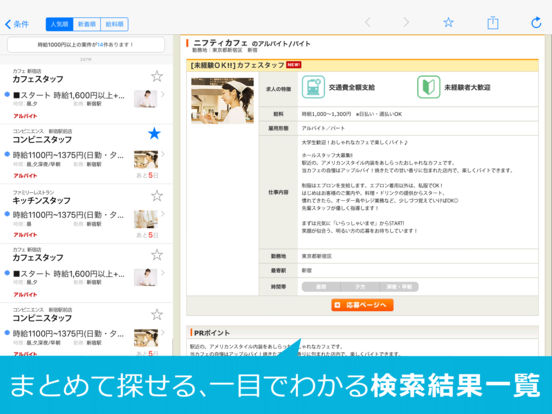This screenshot has height=414, width=552.
Task: Open topmost カフェスタッフ row chevron
Action: [x=163, y=94]
